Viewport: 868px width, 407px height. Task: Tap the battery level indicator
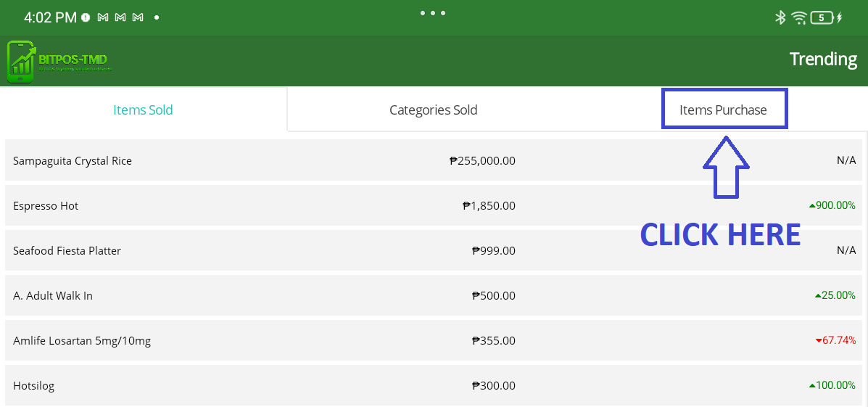(822, 17)
